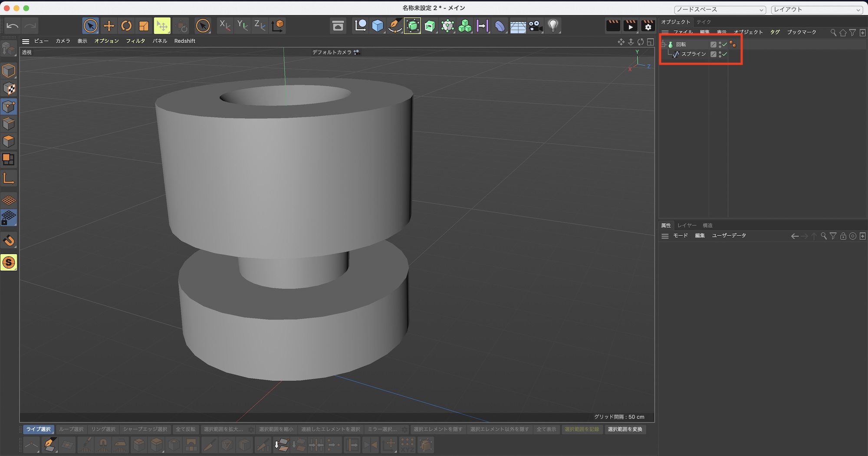The width and height of the screenshot is (868, 456).
Task: Add a light with the bulb icon
Action: (553, 26)
